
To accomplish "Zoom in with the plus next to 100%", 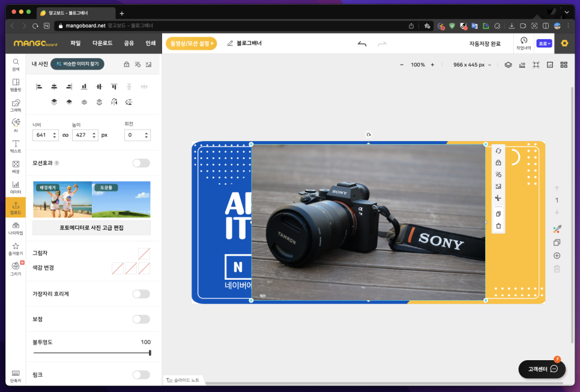I will pyautogui.click(x=432, y=65).
